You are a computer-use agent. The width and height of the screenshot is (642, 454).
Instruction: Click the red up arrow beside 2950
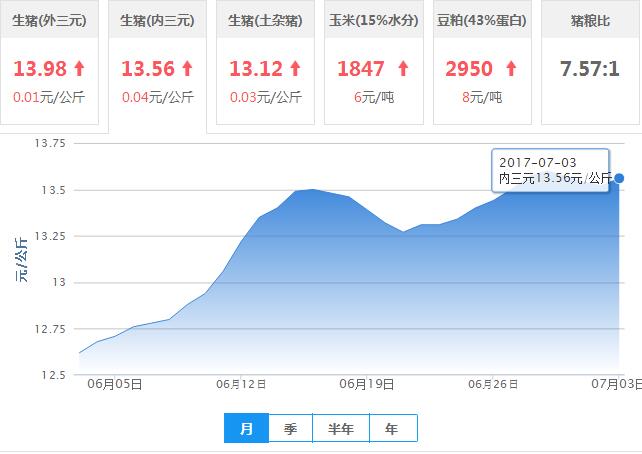pos(511,68)
